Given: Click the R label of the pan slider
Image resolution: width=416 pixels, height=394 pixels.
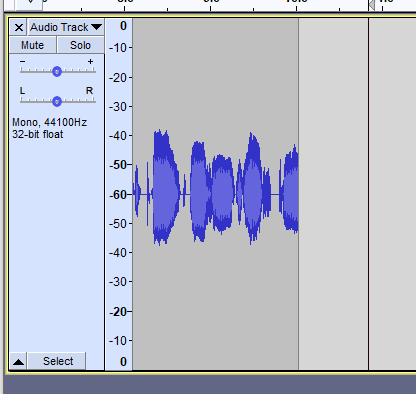Looking at the screenshot, I should tap(89, 91).
